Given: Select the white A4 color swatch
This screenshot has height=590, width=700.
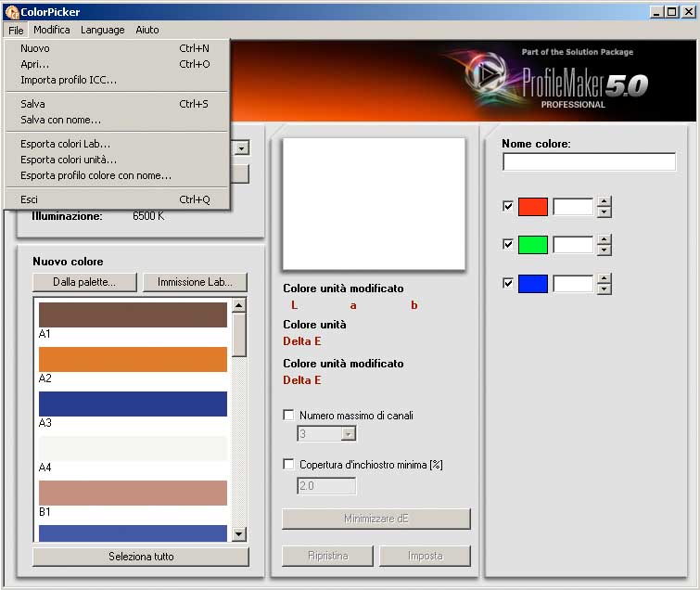Looking at the screenshot, I should [133, 448].
